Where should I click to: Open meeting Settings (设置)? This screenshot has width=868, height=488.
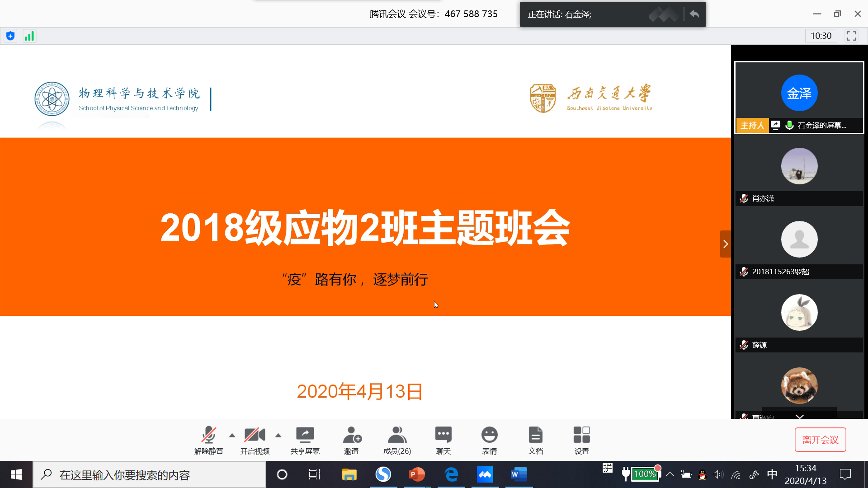click(x=581, y=435)
